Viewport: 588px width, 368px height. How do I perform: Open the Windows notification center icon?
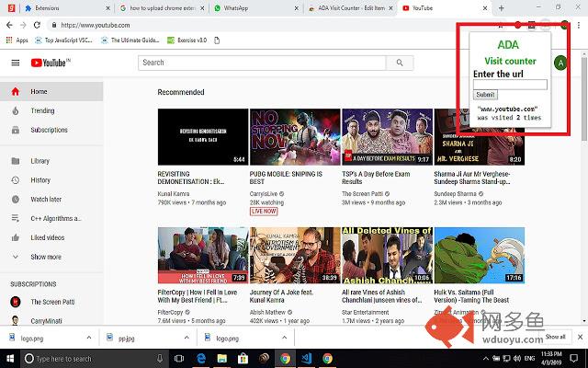573,358
